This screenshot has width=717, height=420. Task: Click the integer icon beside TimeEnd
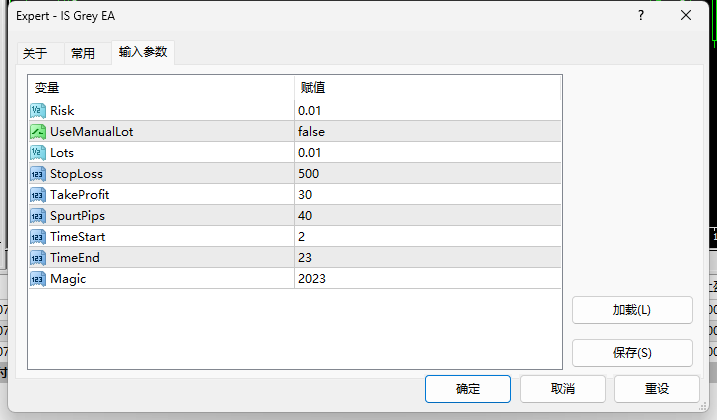pyautogui.click(x=38, y=258)
